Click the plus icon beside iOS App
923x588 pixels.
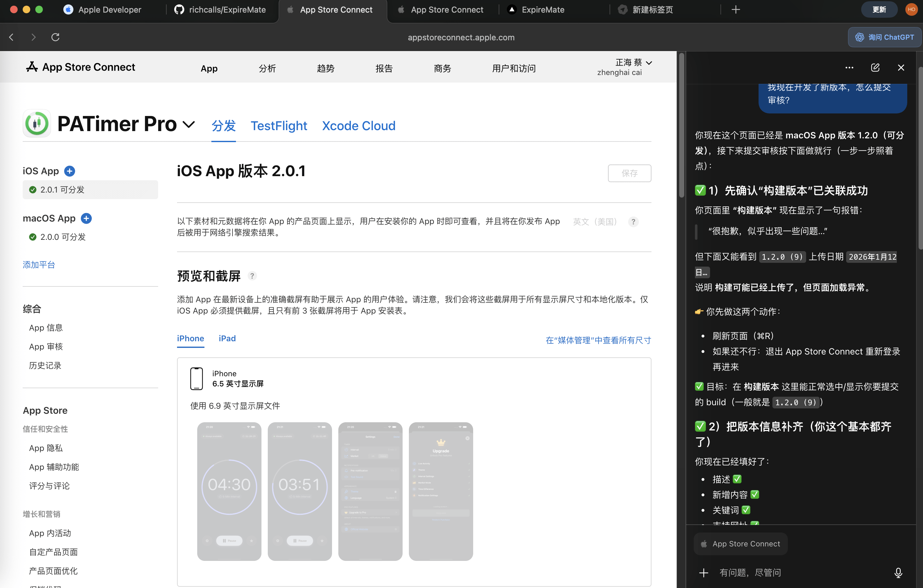[x=69, y=171]
